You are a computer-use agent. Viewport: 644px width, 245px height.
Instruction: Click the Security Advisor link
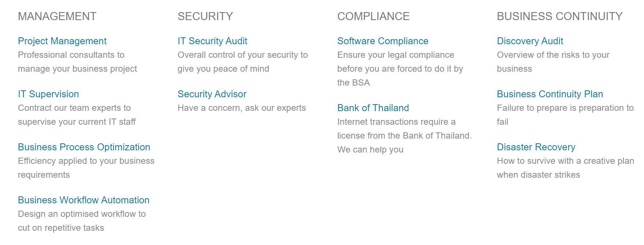(212, 94)
